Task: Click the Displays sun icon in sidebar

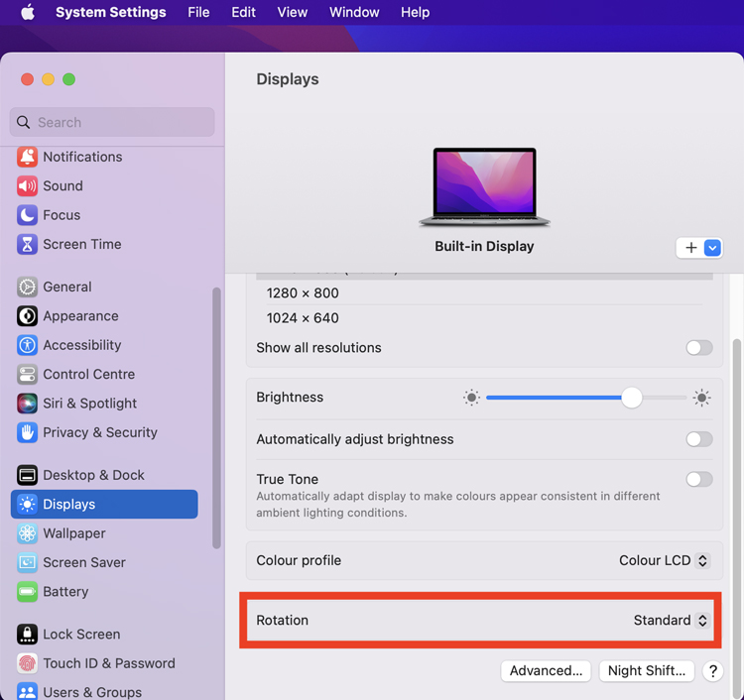Action: pyautogui.click(x=27, y=504)
